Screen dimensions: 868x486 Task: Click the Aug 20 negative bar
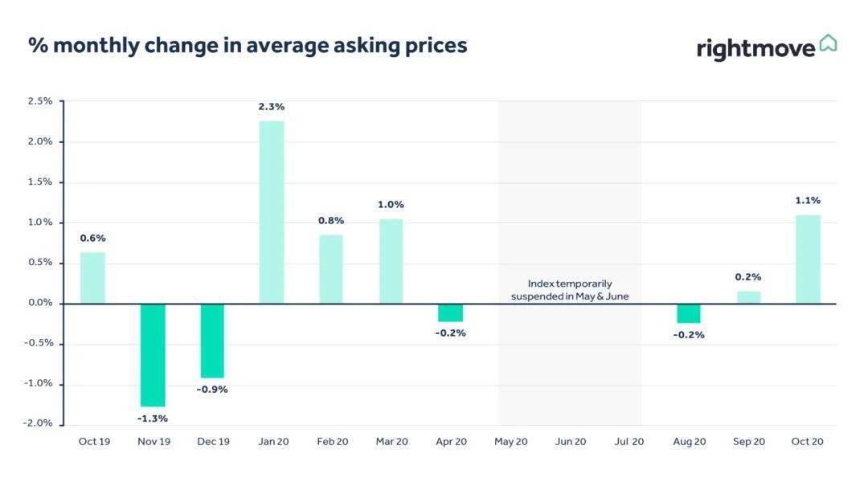[x=689, y=313]
